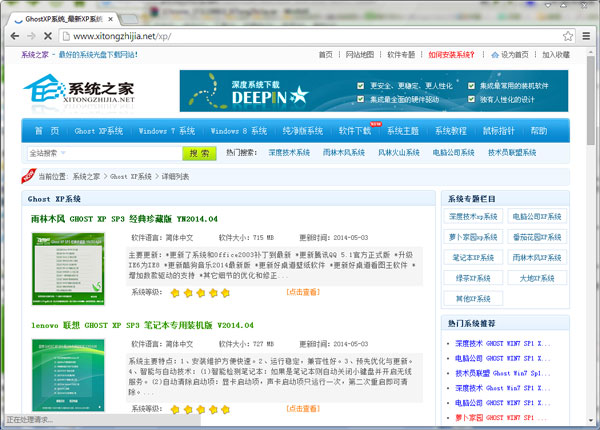
Task: Select hot search 深度技术系统
Action: pos(289,153)
